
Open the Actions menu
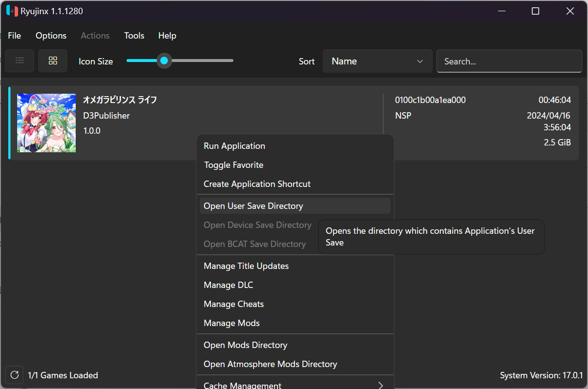point(95,36)
